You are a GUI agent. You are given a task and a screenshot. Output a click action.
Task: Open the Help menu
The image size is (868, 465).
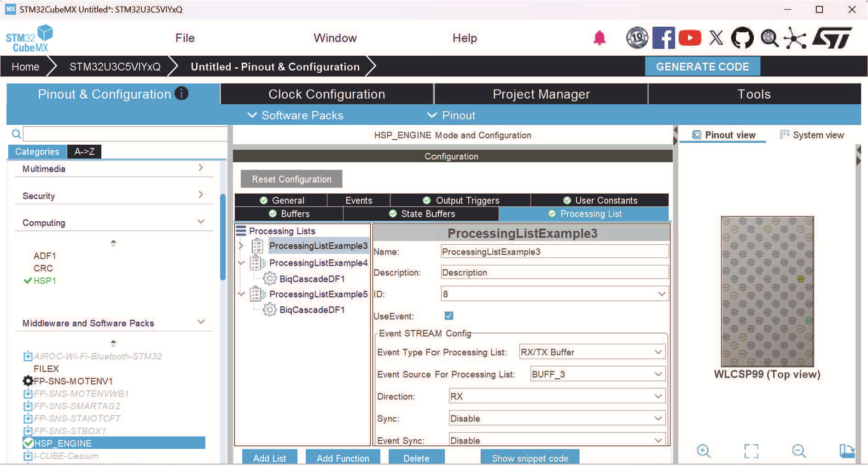click(x=465, y=38)
